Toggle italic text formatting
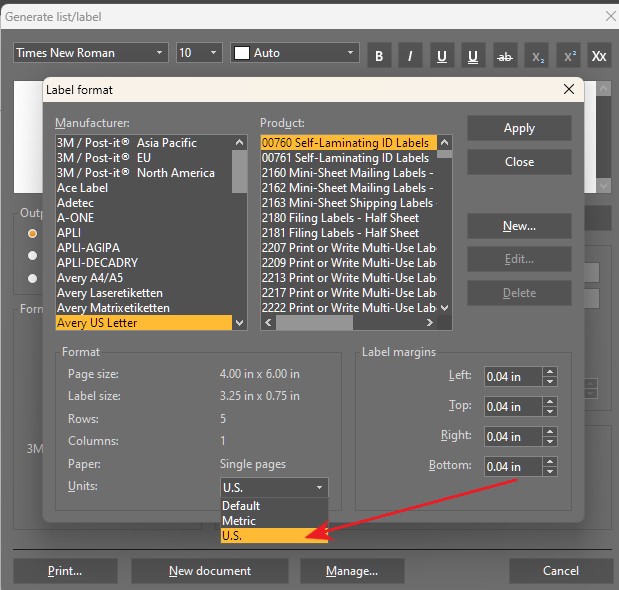The image size is (619, 590). point(410,56)
